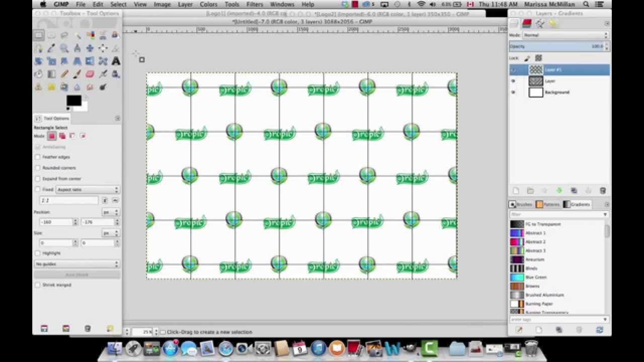Select the Zoom magnifier tool
This screenshot has width=644, height=362.
[x=64, y=48]
